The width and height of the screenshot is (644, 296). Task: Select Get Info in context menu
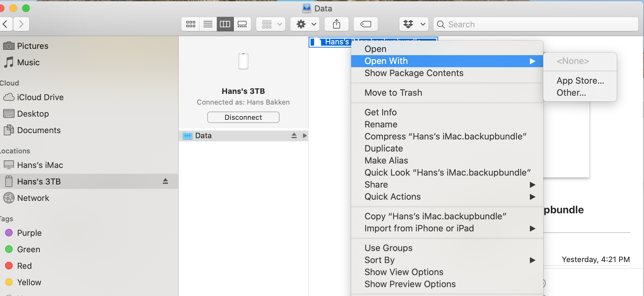pyautogui.click(x=380, y=112)
